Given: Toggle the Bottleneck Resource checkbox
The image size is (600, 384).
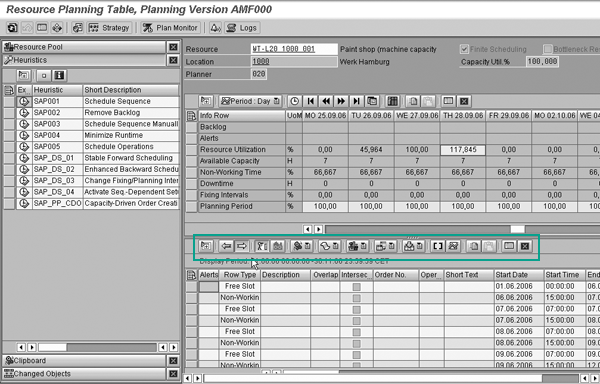Looking at the screenshot, I should pos(548,49).
